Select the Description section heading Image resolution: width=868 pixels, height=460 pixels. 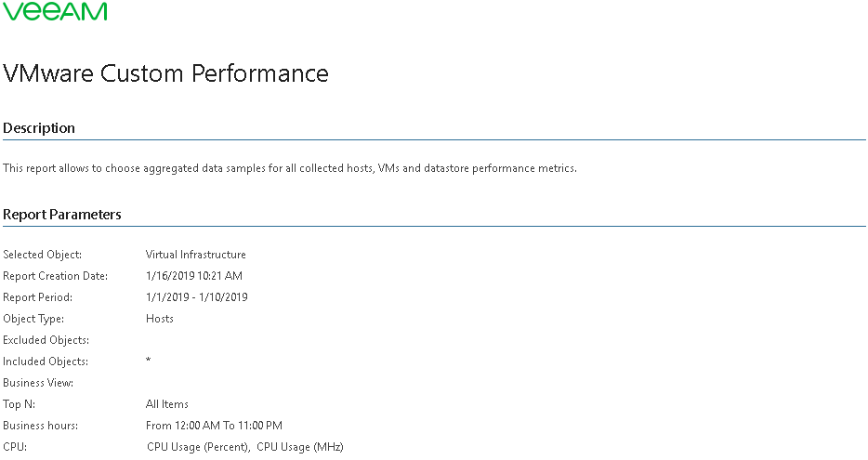point(39,128)
